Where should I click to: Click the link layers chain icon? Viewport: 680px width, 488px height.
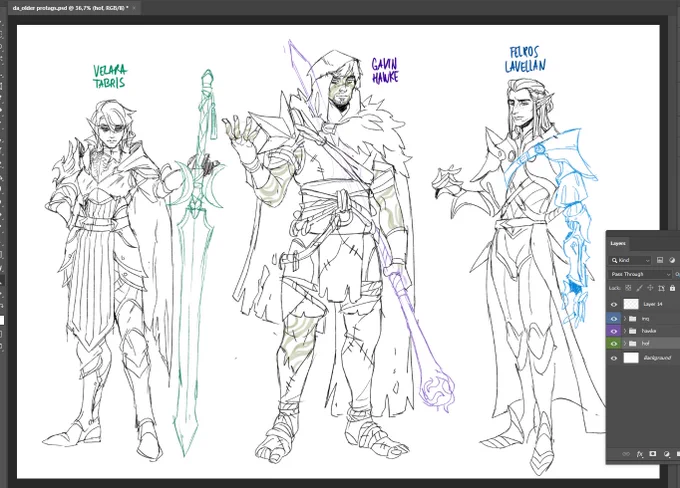click(626, 454)
